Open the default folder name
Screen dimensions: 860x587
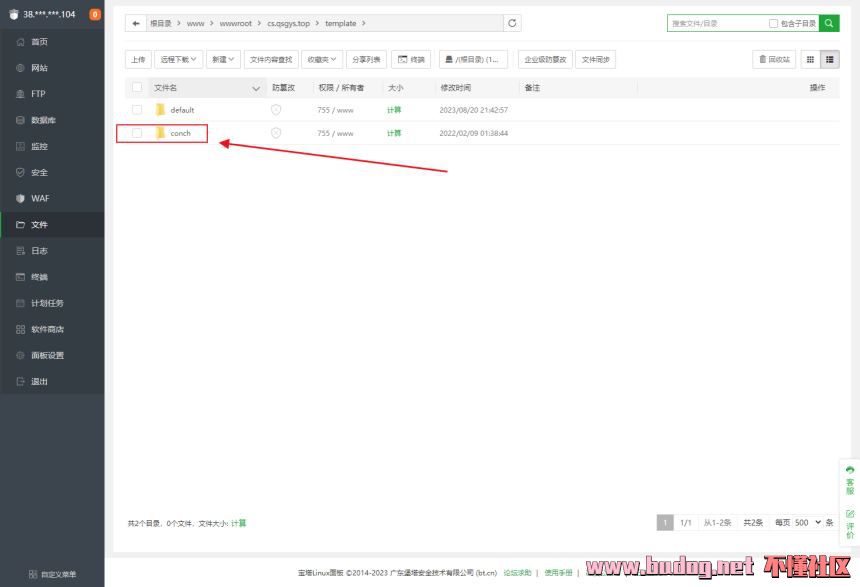tap(182, 110)
